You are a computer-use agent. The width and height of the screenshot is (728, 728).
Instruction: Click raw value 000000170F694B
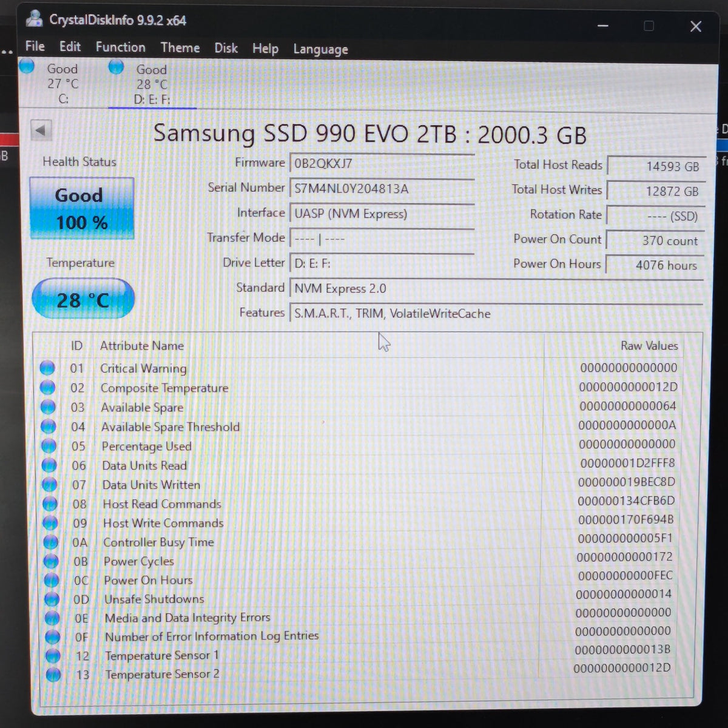[x=625, y=519]
